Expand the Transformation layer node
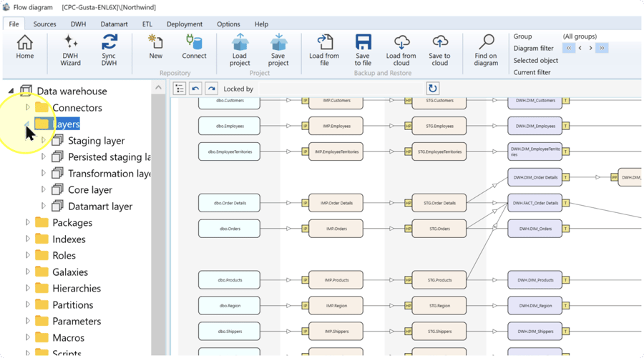 pos(43,173)
